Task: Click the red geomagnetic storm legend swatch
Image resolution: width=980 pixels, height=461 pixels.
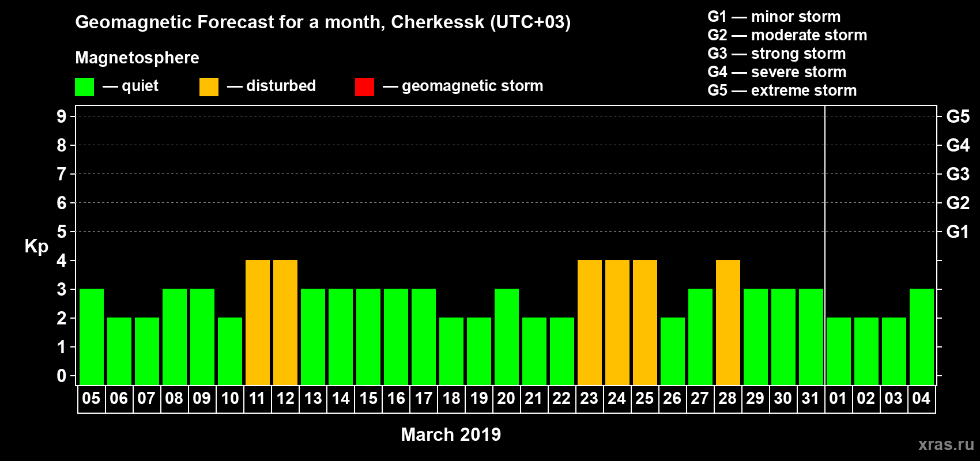Action: point(364,87)
